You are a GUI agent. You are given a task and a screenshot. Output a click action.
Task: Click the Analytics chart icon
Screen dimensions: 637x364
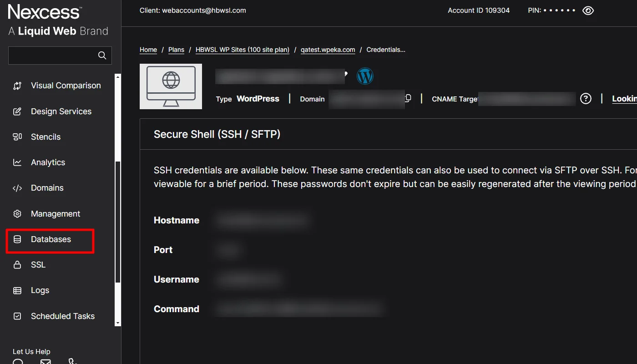click(17, 162)
